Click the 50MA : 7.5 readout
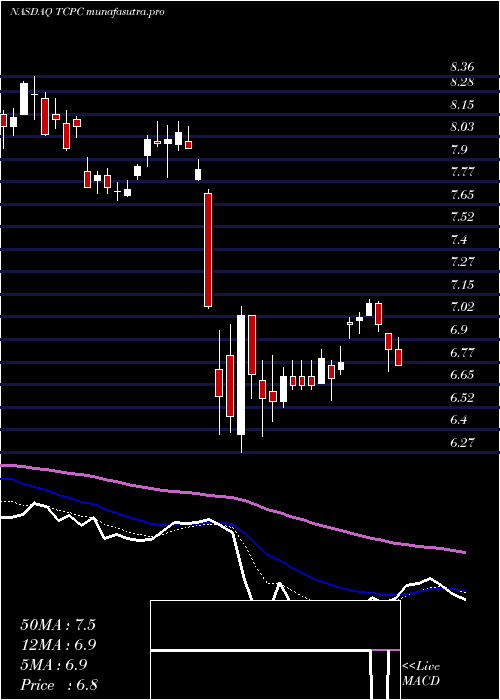The image size is (500, 700). coord(58,625)
